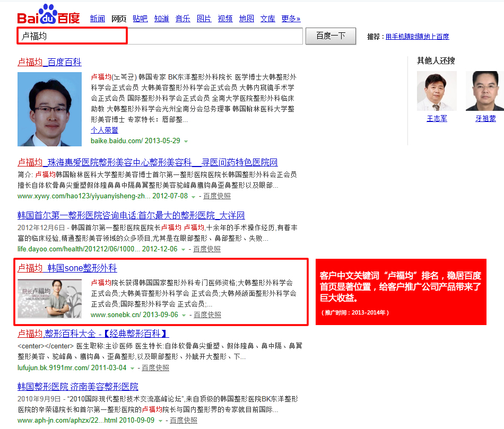Screen dimensions: 504x429
Task: Click the Baike portrait photo thumbnail
Action: click(x=49, y=109)
